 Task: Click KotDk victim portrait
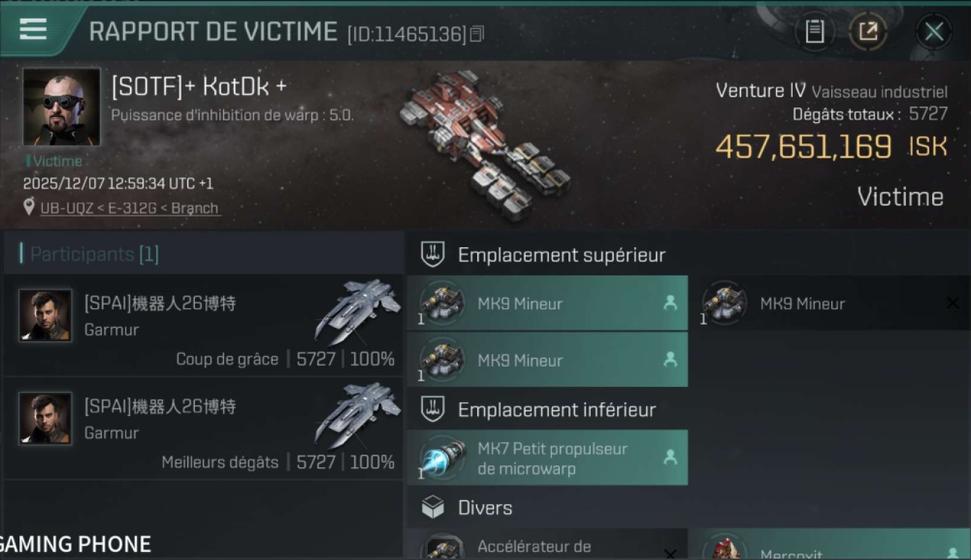[x=61, y=107]
